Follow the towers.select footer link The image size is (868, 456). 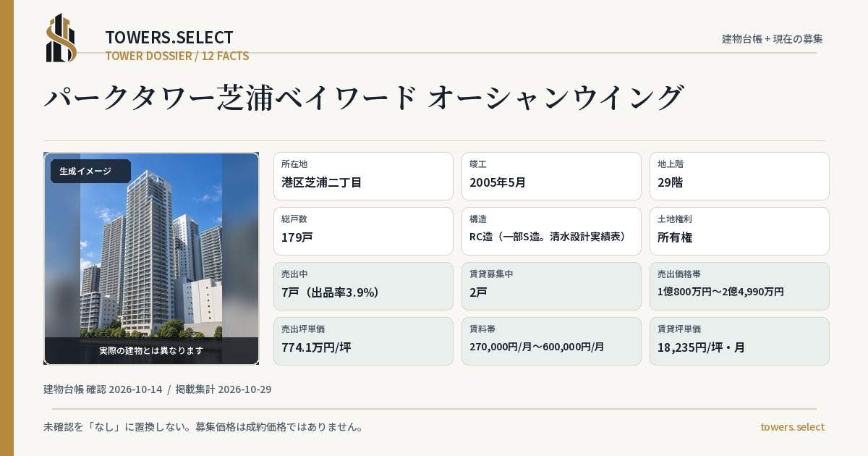click(792, 427)
